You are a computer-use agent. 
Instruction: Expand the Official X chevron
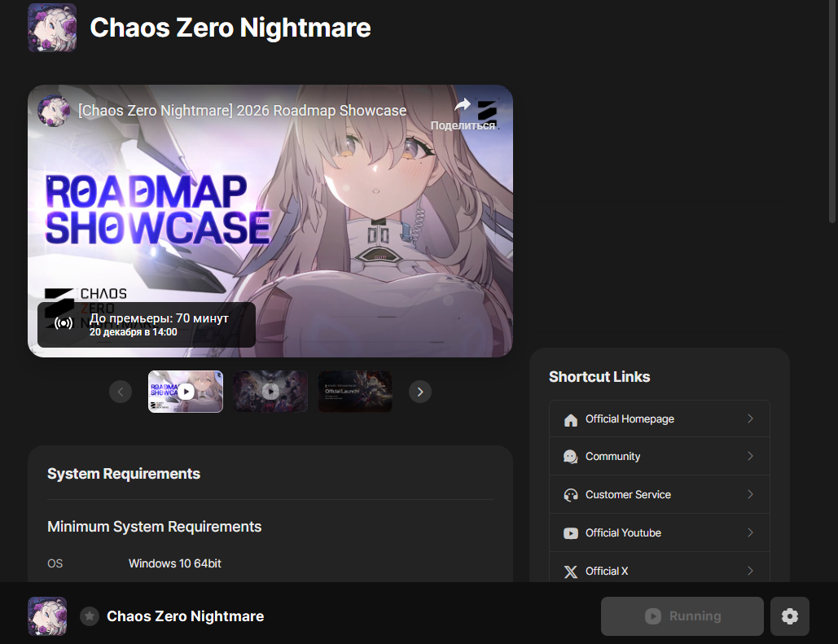click(x=750, y=571)
